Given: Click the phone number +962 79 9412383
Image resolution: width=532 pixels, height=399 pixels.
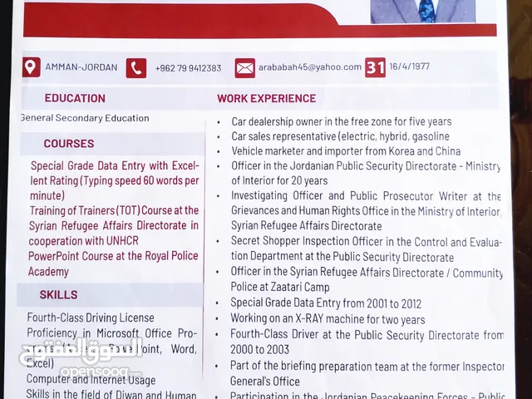Looking at the screenshot, I should [x=188, y=68].
